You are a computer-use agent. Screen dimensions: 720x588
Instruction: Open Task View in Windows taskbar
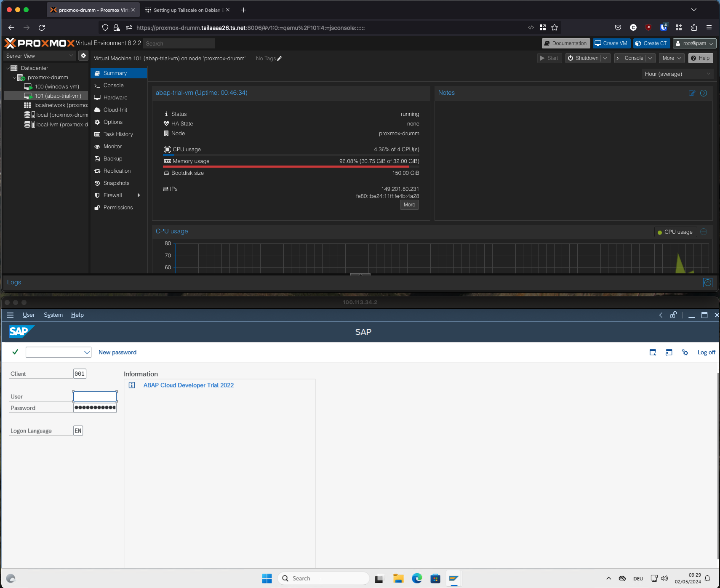click(x=379, y=578)
